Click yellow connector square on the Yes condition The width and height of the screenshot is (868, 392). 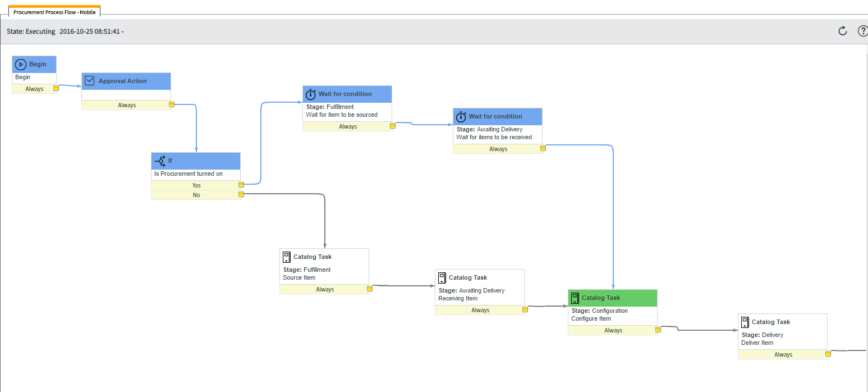[241, 185]
